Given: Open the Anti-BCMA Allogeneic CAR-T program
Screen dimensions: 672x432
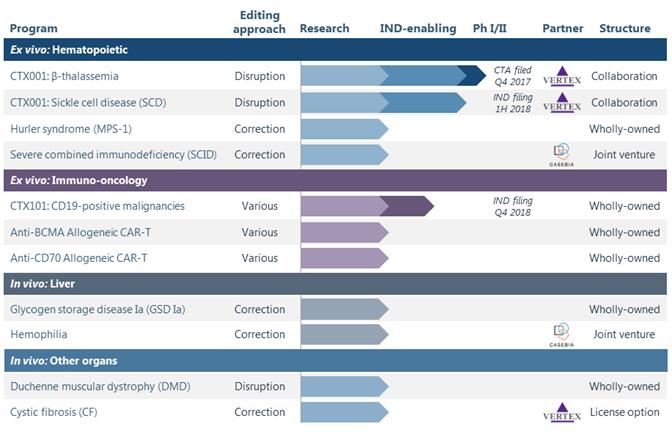Looking at the screenshot, I should pos(80,232).
